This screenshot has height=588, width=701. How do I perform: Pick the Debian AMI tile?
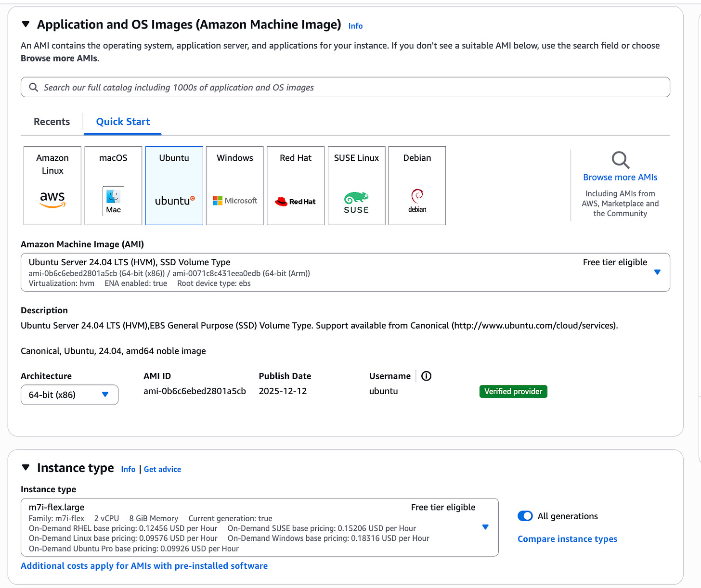(x=417, y=186)
